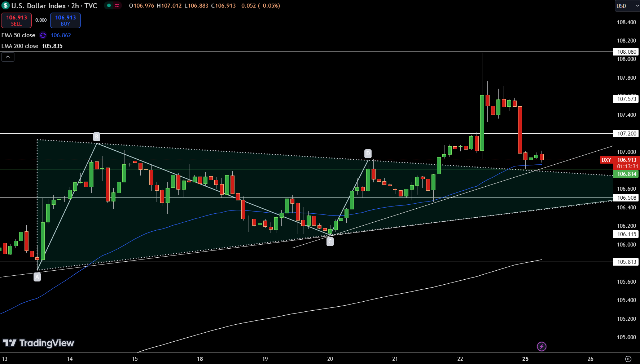Click the 108.080 price level label
The image size is (640, 364).
click(626, 52)
